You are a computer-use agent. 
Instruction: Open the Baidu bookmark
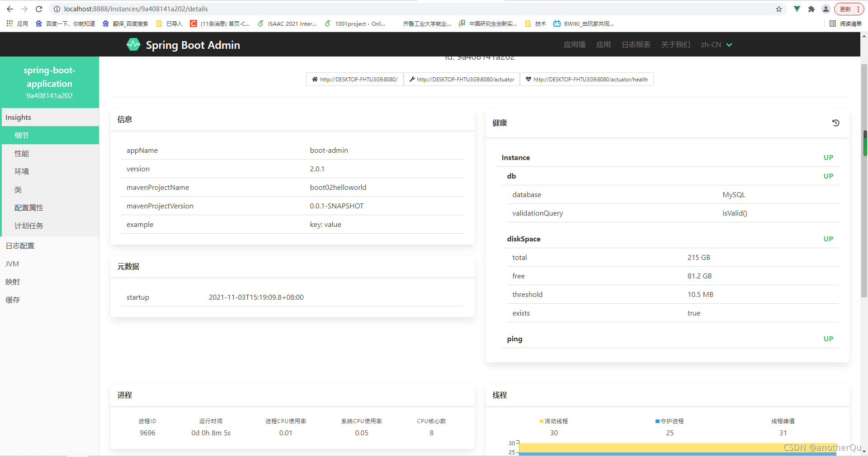pos(65,24)
